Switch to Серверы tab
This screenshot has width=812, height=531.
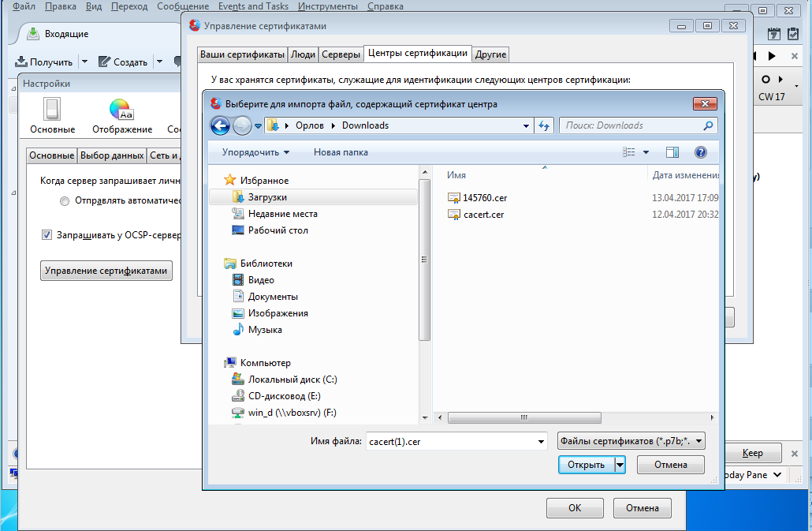point(341,54)
